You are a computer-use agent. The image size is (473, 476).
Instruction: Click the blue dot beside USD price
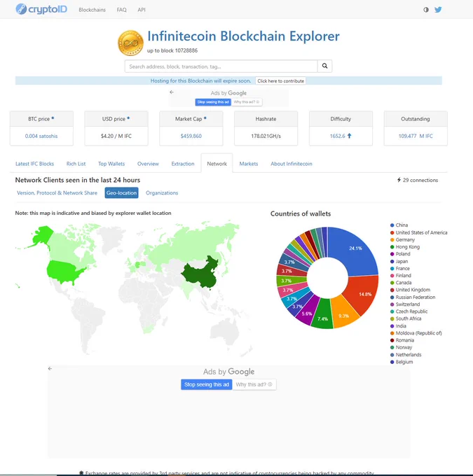(x=128, y=118)
